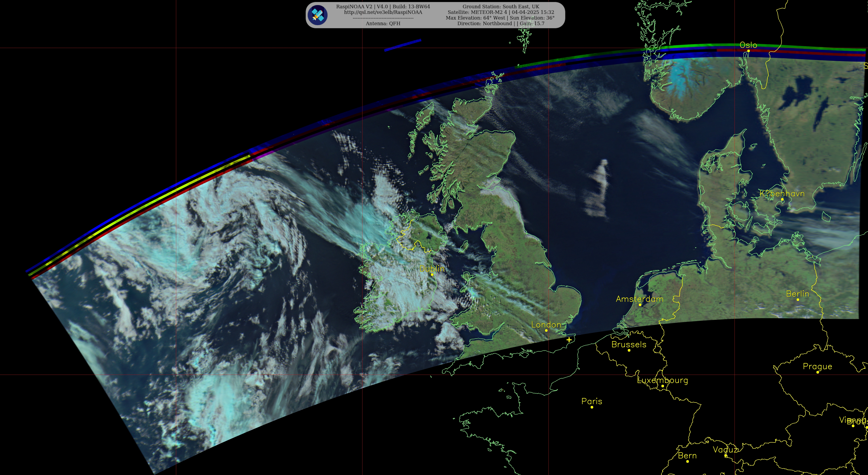
Task: Select the 'Max Elevation: 64° West' line
Action: pos(500,18)
